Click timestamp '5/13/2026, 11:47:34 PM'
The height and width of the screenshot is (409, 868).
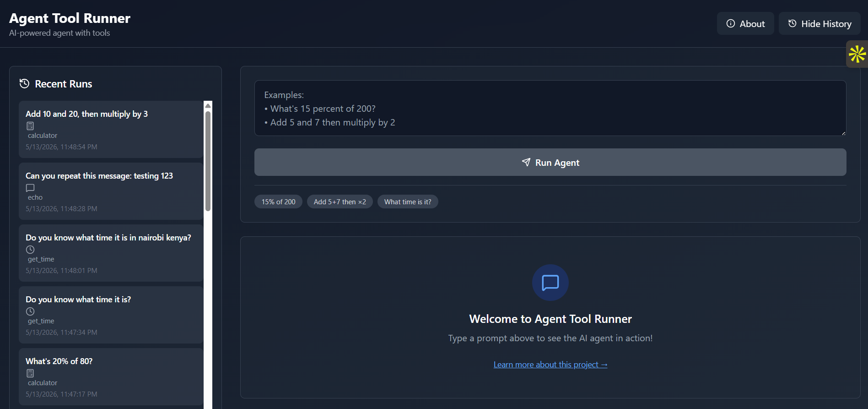61,332
